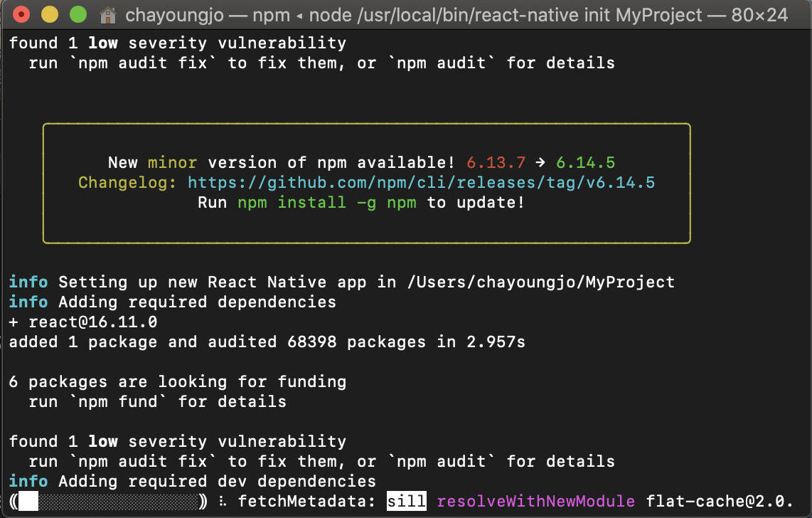Click '6 packages are looking for funding' line
The width and height of the screenshot is (812, 518).
pos(178,382)
